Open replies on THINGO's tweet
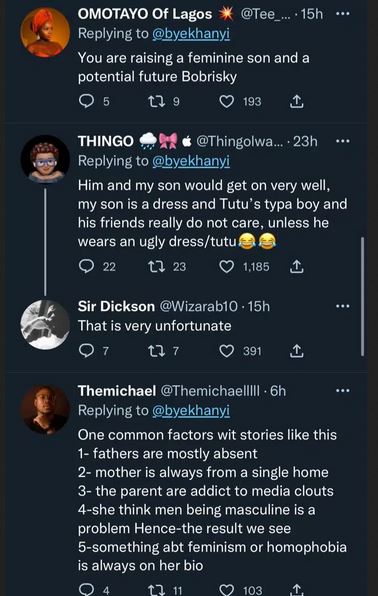This screenshot has width=378, height=596. (x=86, y=267)
